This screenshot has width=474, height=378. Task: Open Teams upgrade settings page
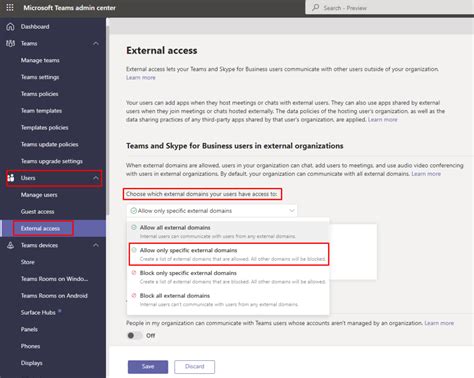point(52,161)
